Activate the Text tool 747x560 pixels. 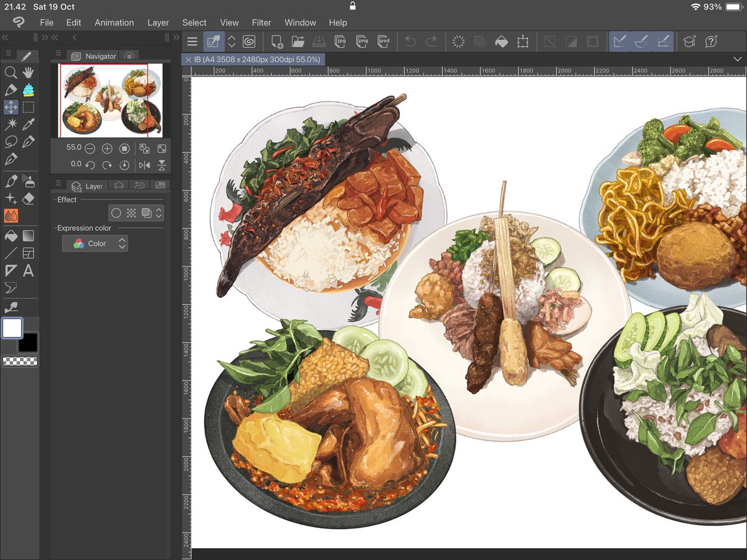click(x=28, y=271)
